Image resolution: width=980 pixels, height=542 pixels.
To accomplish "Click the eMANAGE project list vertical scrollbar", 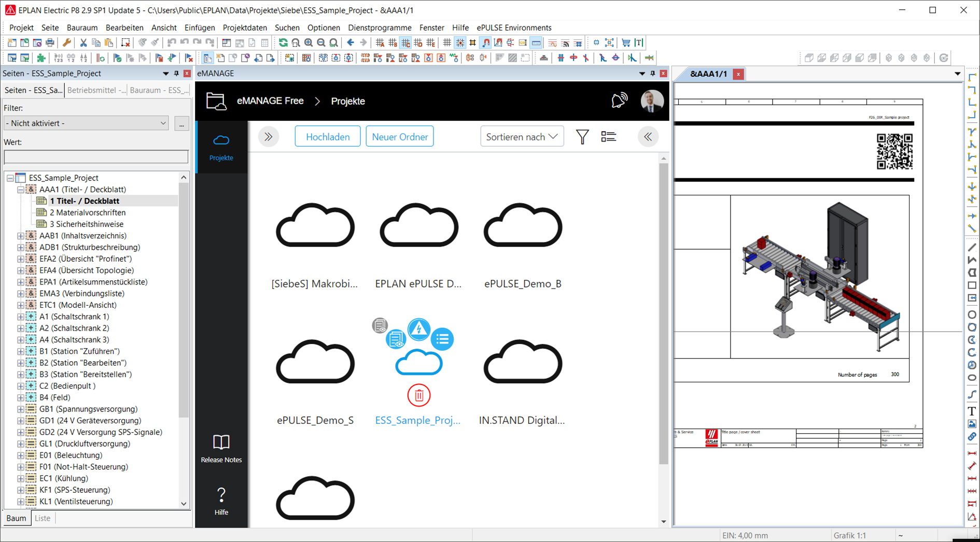I will [x=664, y=311].
